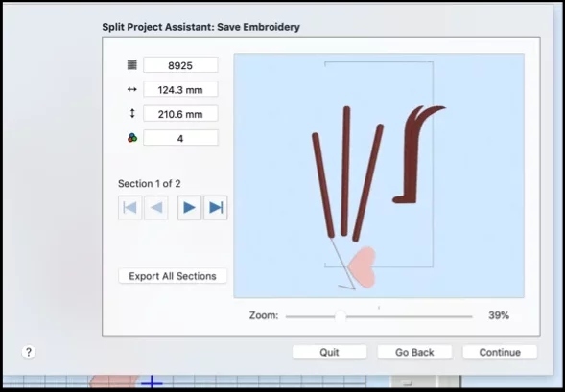
Task: Click the thread colors icon
Action: tap(132, 138)
